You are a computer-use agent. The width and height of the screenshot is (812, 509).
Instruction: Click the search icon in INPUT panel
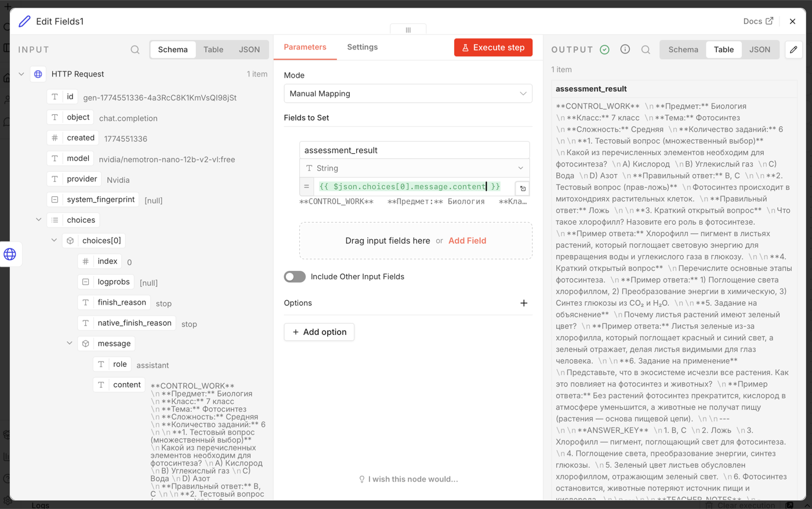pyautogui.click(x=135, y=50)
